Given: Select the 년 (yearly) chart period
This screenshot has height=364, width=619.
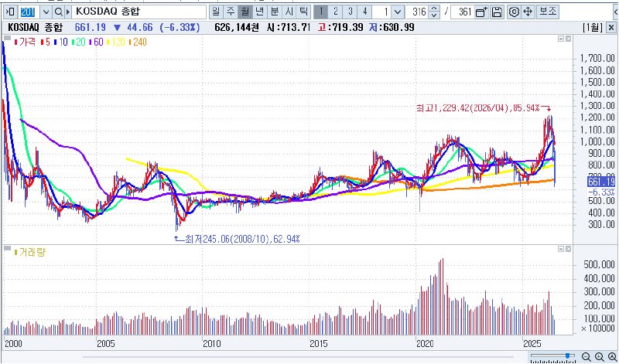Looking at the screenshot, I should pos(259,12).
